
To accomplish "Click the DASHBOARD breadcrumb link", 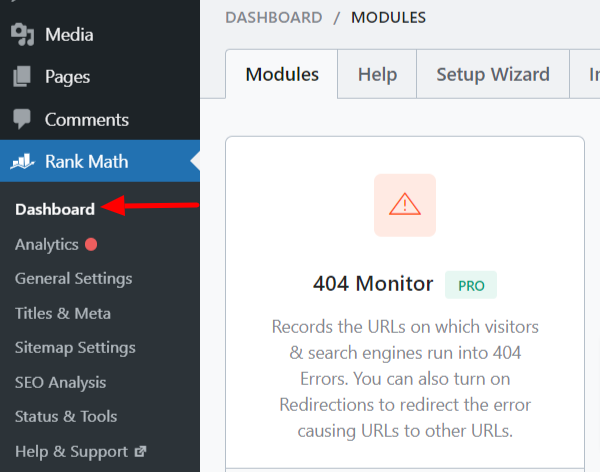I will click(274, 18).
